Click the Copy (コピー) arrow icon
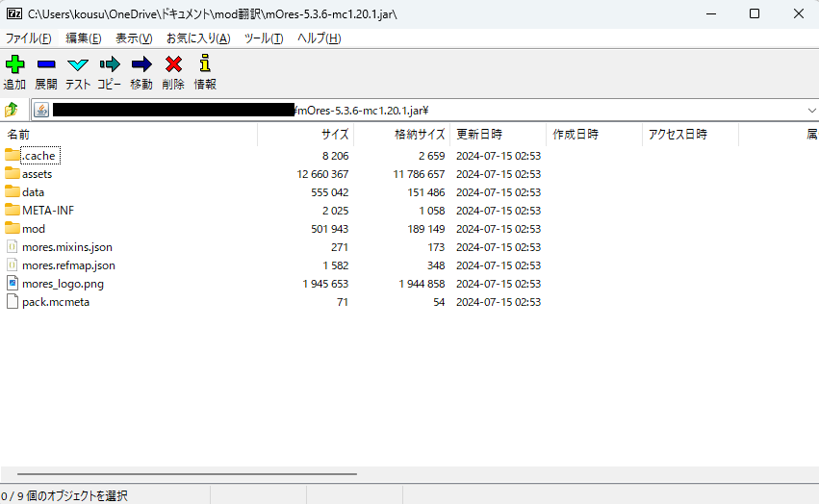This screenshot has height=504, width=819. click(110, 65)
